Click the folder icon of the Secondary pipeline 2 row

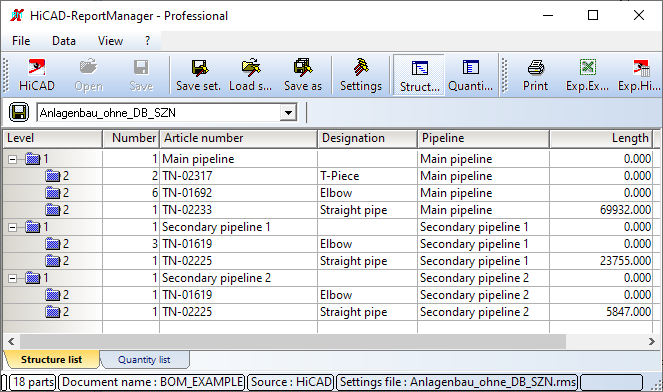(33, 278)
